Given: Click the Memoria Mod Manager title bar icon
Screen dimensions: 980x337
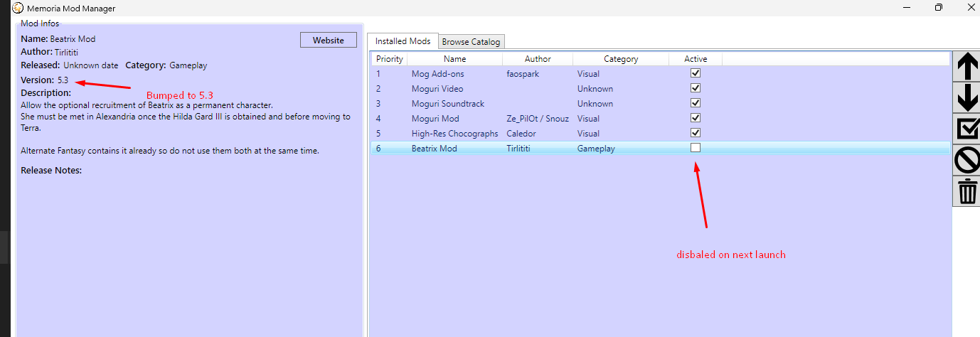Looking at the screenshot, I should pyautogui.click(x=17, y=8).
